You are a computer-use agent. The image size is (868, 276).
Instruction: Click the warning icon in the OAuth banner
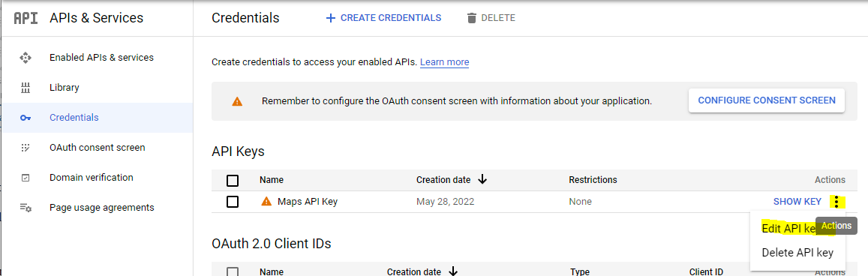[x=237, y=102]
